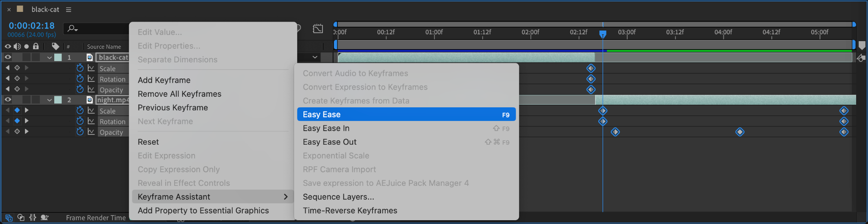Screen dimensions: 868x224
Task: Collapse the black-cat layer properties
Action: [50, 58]
